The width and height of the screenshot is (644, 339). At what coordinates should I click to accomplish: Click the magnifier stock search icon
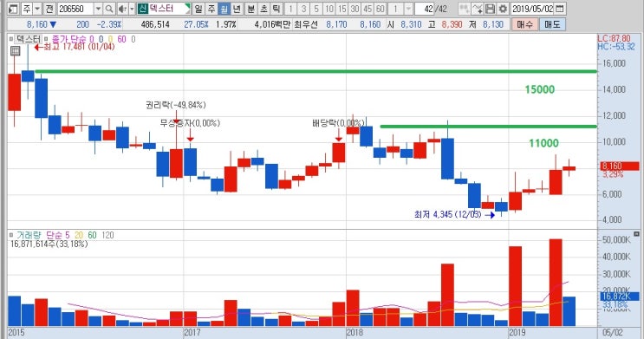pyautogui.click(x=109, y=9)
